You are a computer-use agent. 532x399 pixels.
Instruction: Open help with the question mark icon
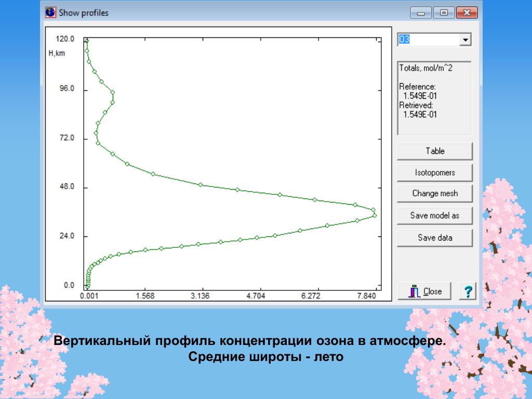(x=468, y=291)
